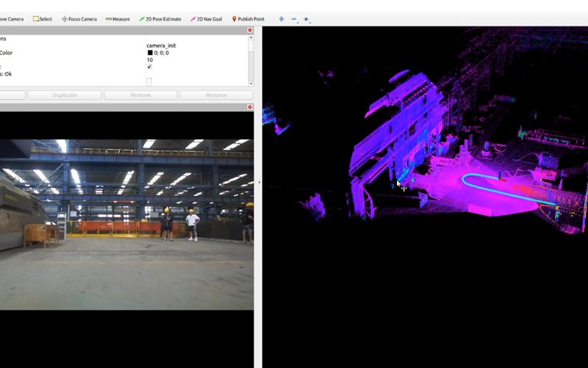Activate the Select tool
Screen dimensions: 588x368
[x=43, y=18]
